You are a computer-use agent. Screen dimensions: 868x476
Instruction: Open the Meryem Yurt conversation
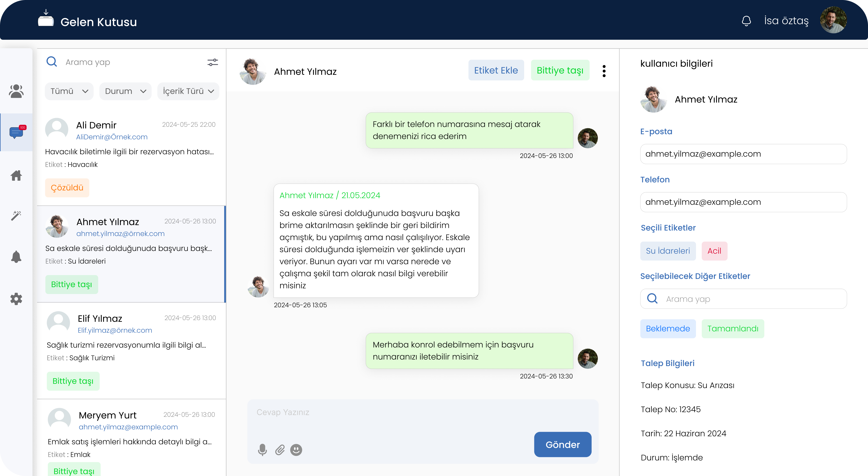131,438
